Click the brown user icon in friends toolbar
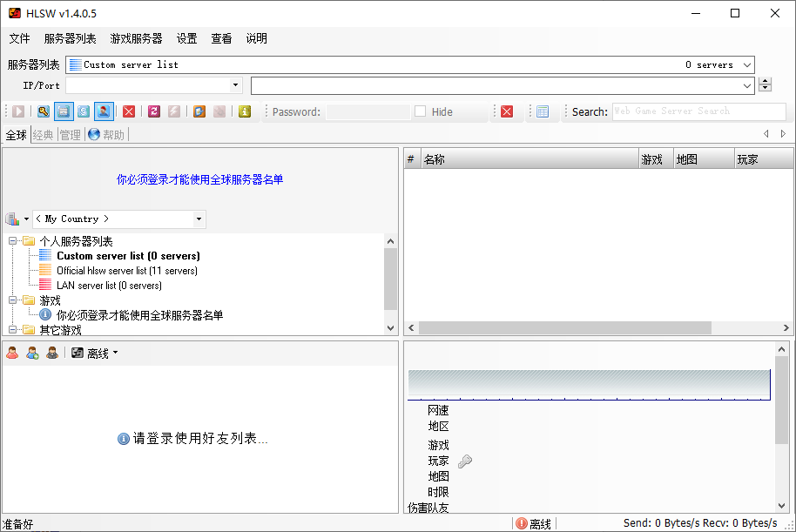 tap(52, 353)
